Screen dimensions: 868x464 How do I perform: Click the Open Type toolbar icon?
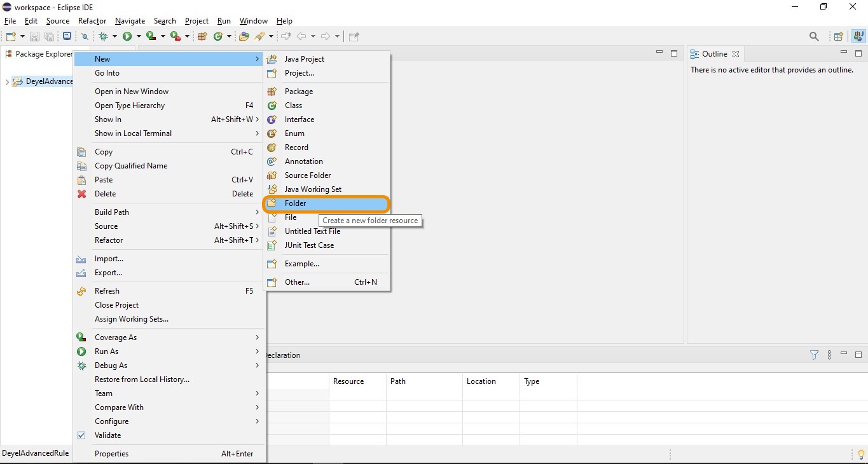pyautogui.click(x=244, y=36)
